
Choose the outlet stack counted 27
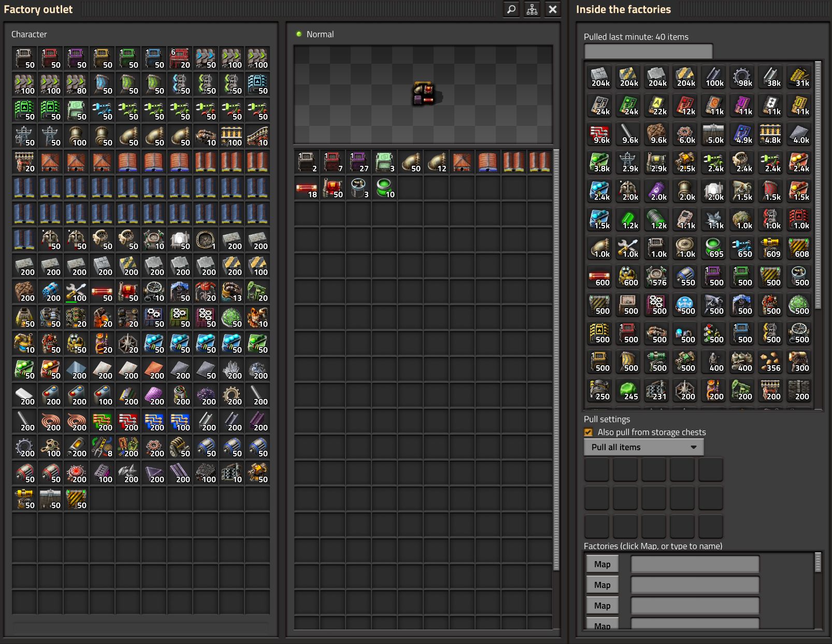click(x=358, y=162)
